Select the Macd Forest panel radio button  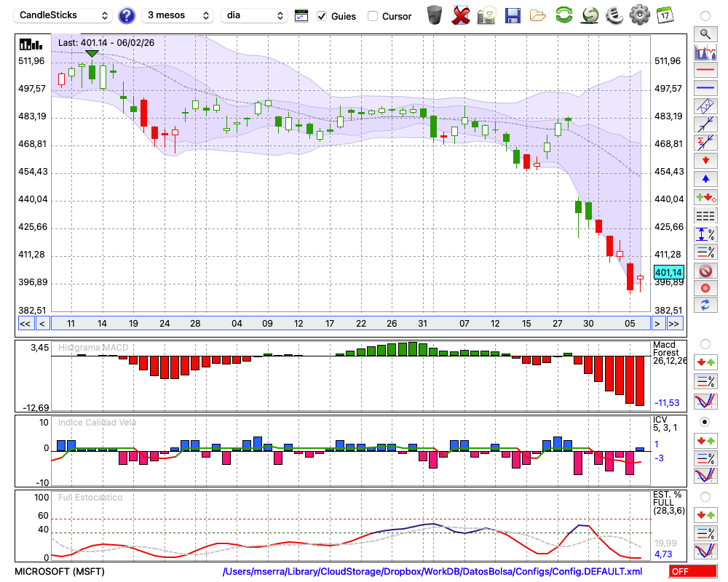click(x=705, y=343)
